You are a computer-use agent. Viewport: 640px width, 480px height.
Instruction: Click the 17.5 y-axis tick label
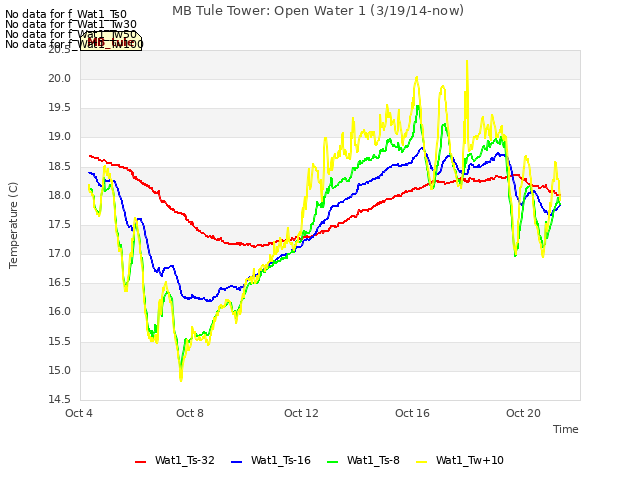[60, 224]
